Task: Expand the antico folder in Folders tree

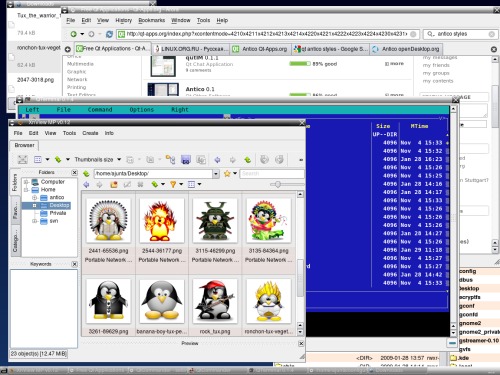Action: coord(34,198)
